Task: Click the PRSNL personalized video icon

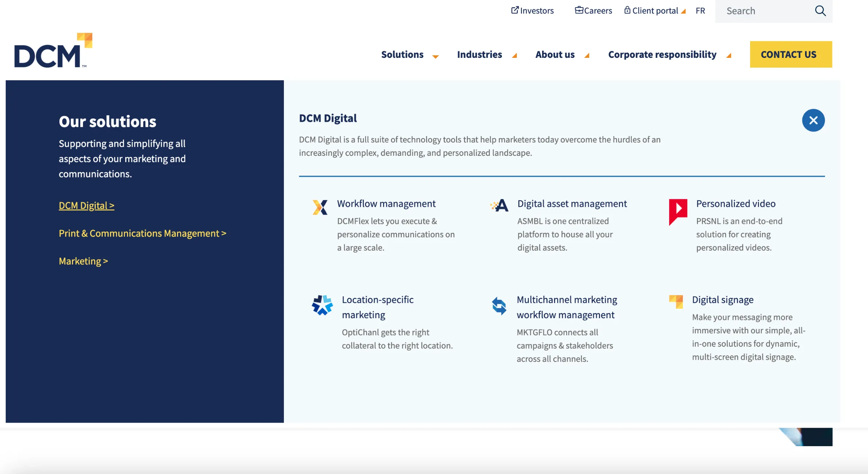Action: [x=678, y=212]
